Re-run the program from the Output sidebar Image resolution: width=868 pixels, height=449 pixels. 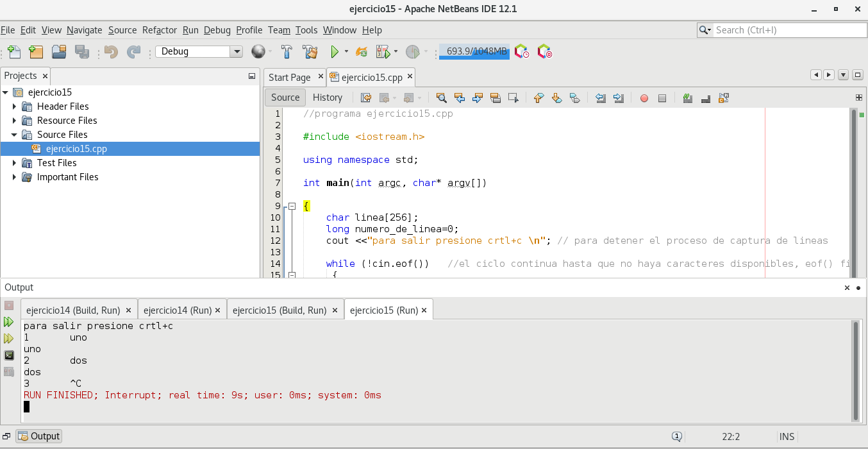tap(9, 321)
